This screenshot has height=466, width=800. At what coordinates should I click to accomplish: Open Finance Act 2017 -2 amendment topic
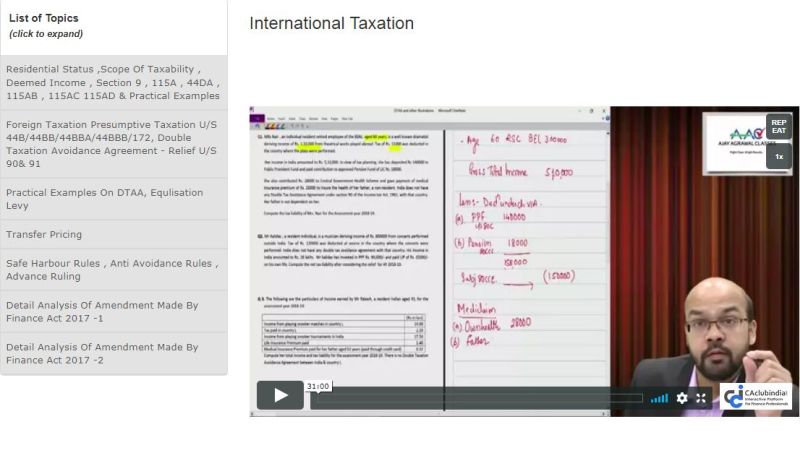pos(113,353)
